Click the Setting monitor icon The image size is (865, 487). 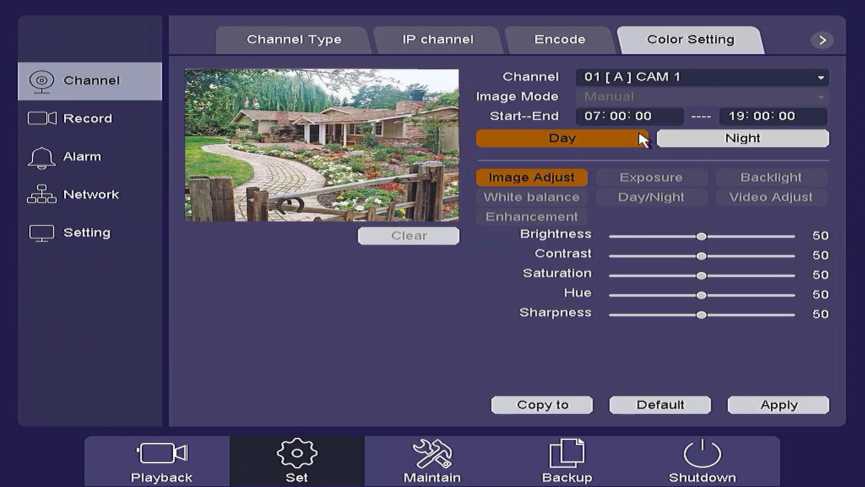pyautogui.click(x=42, y=233)
